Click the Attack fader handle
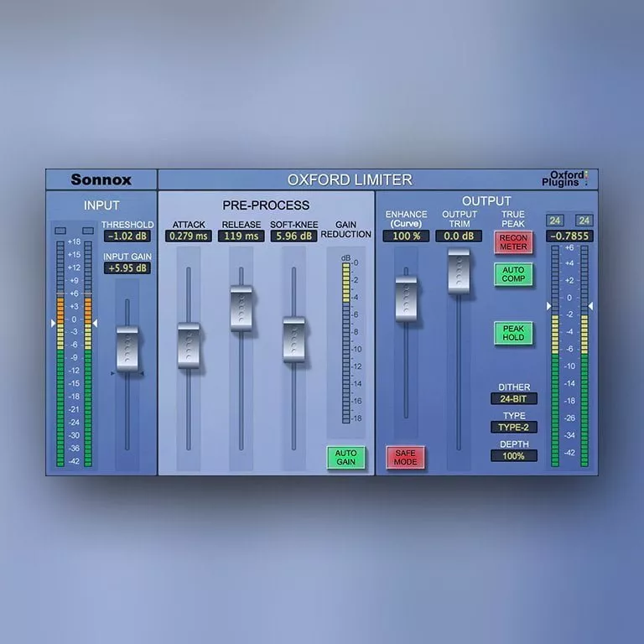This screenshot has width=644, height=644. coord(189,345)
